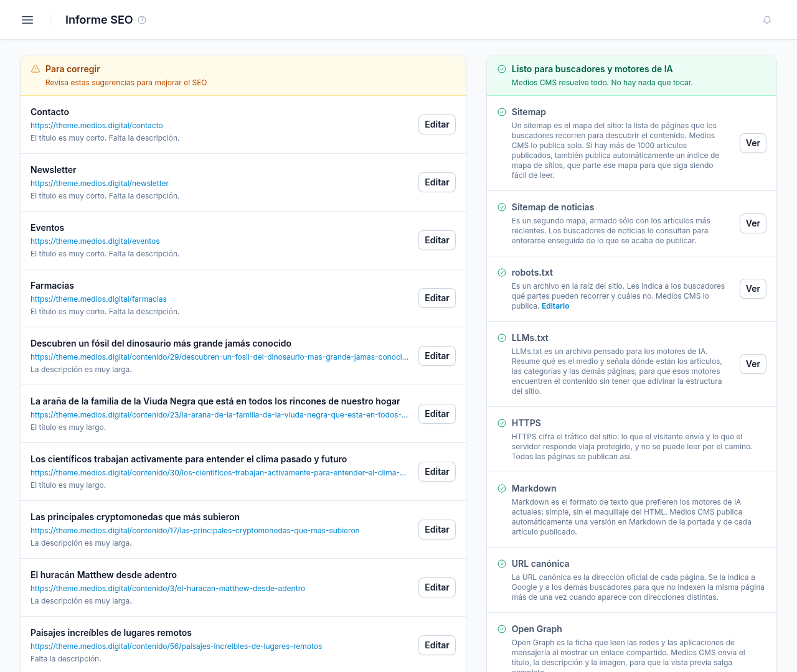View the Sitemap de noticias
The height and width of the screenshot is (672, 797).
[753, 223]
